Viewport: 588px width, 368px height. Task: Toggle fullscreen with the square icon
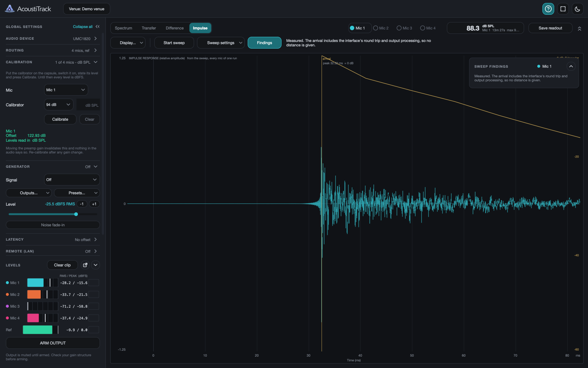(x=563, y=9)
